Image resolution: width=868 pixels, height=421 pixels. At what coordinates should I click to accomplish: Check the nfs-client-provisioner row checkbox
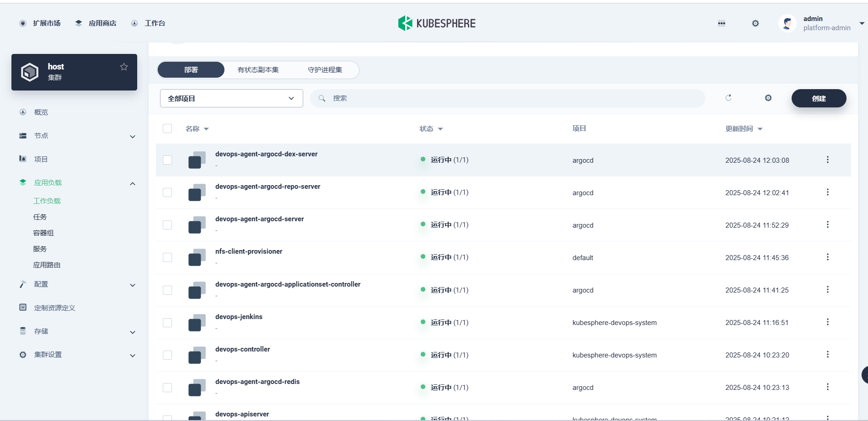pos(167,257)
